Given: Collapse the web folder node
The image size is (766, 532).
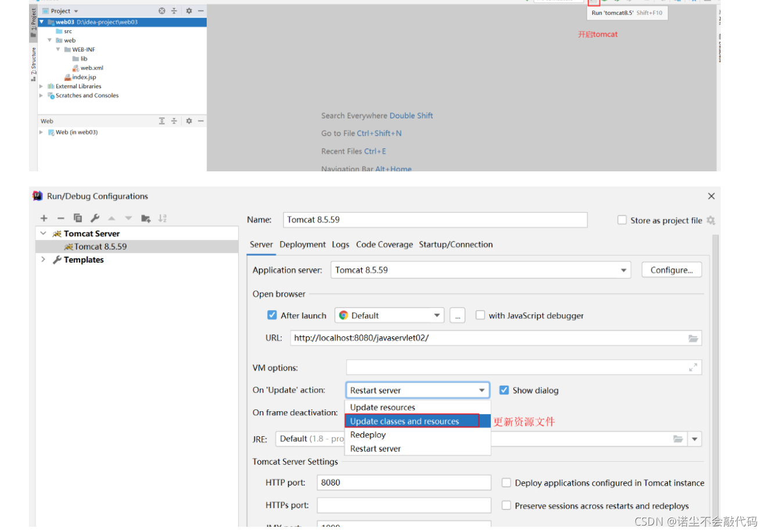Looking at the screenshot, I should 49,41.
